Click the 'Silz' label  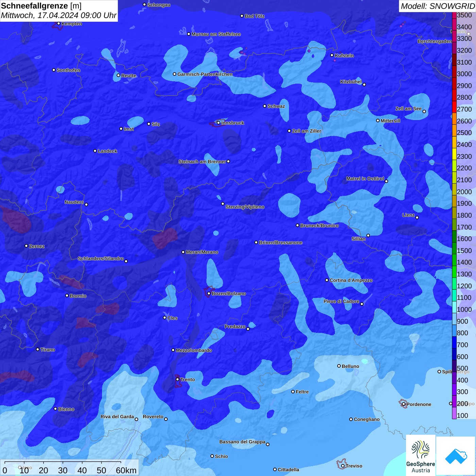coord(156,124)
